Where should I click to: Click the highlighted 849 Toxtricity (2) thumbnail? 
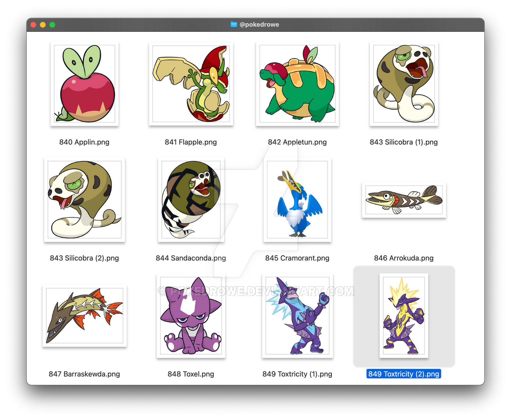[404, 315]
